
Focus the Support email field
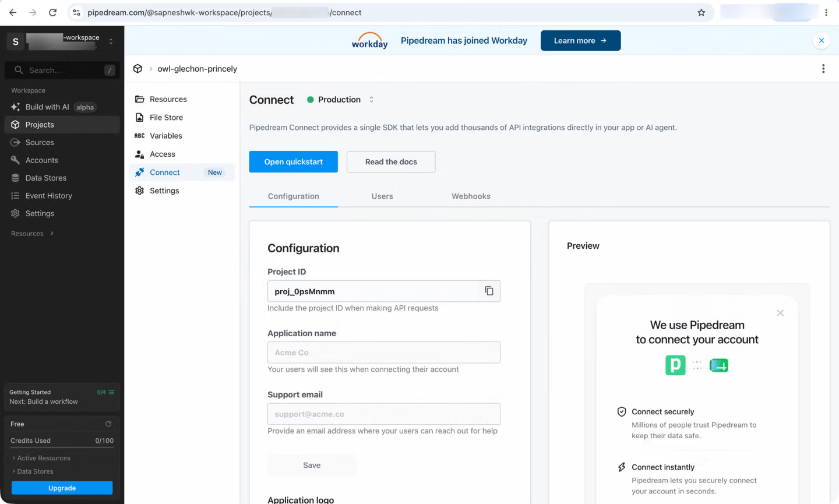pyautogui.click(x=383, y=414)
